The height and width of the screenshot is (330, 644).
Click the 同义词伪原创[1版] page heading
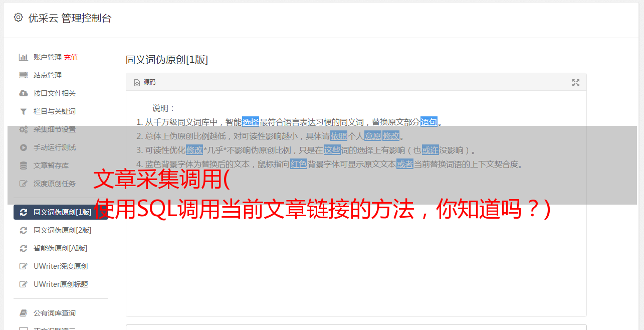point(167,60)
